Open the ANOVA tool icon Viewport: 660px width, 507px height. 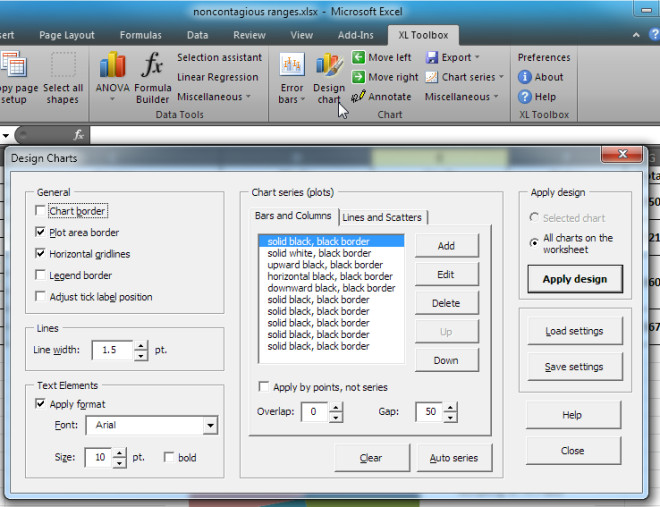[112, 65]
